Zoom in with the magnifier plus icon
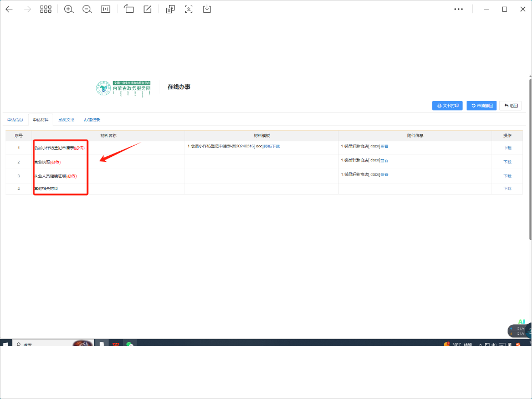Image resolution: width=532 pixels, height=399 pixels. [x=69, y=9]
